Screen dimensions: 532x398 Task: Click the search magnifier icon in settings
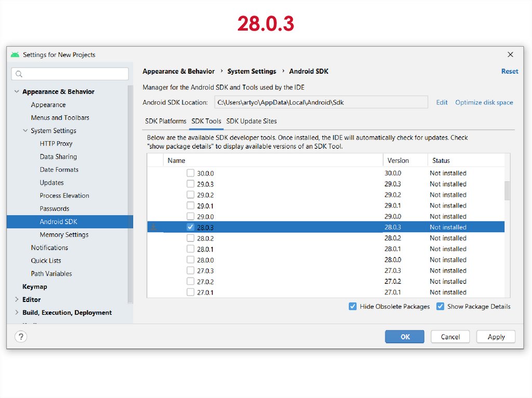click(19, 74)
